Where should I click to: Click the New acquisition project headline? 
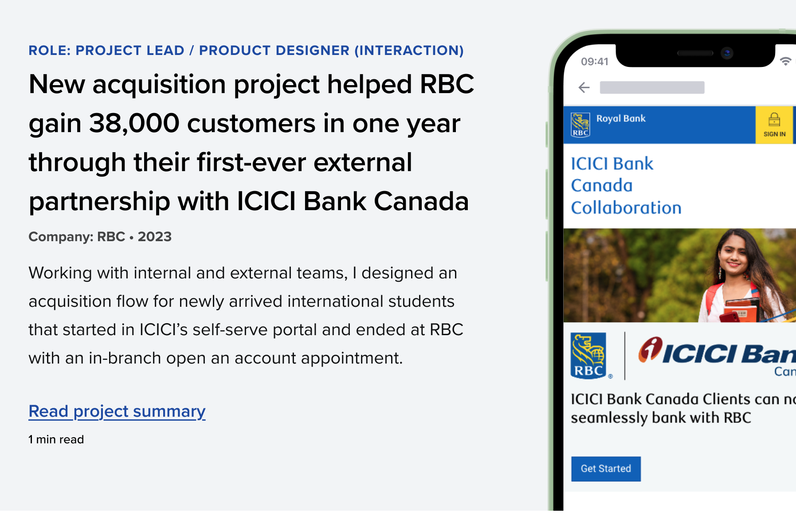[x=251, y=142]
